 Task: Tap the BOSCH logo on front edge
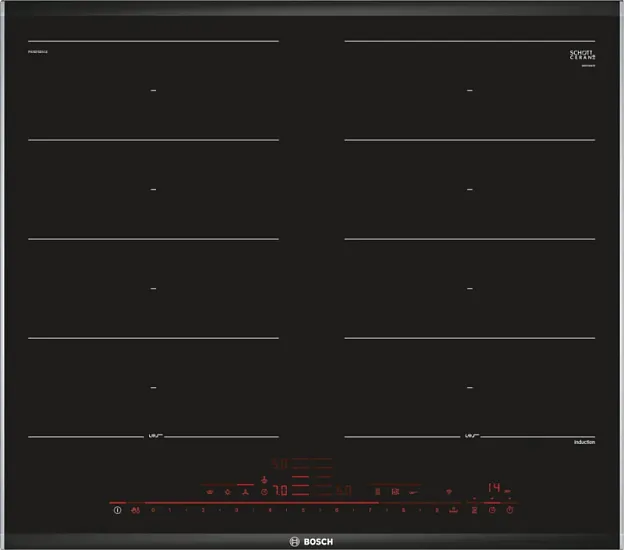[x=311, y=541]
